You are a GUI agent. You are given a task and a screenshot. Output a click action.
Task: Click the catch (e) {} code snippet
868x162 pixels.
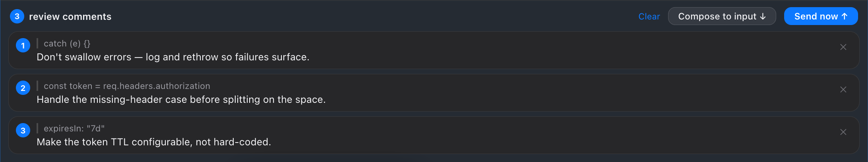67,44
